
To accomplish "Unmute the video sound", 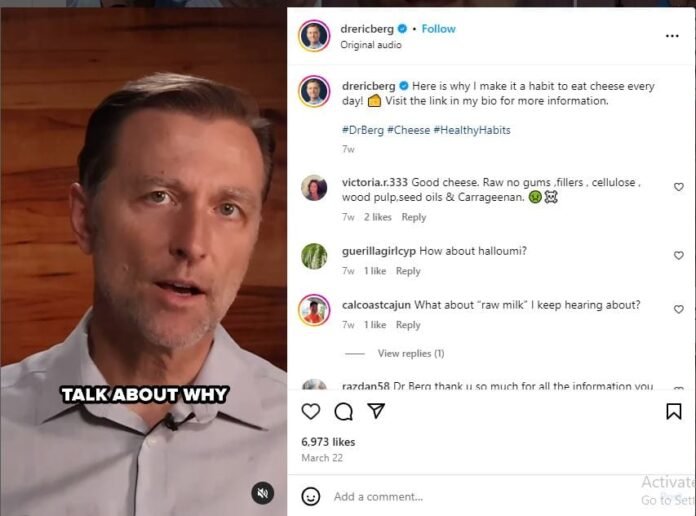I will pos(262,492).
